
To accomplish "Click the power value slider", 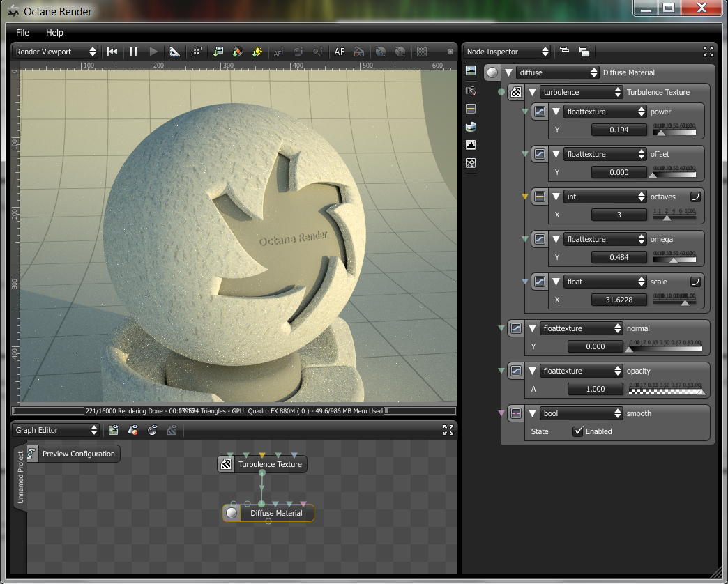I will point(674,130).
